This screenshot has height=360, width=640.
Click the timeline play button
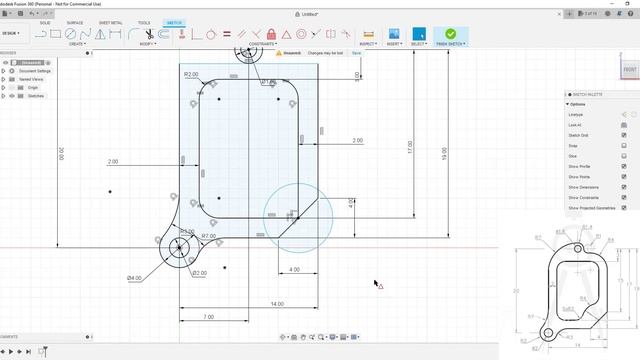(11, 351)
